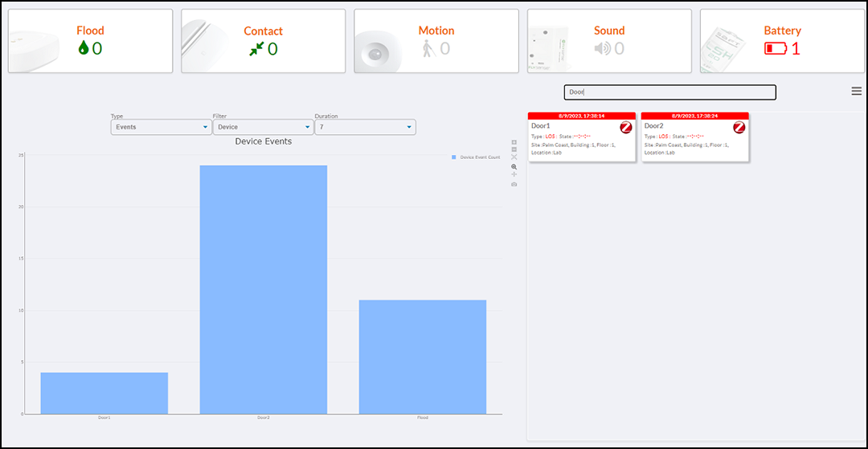
Task: Click the Door1 bar in the chart
Action: 104,393
